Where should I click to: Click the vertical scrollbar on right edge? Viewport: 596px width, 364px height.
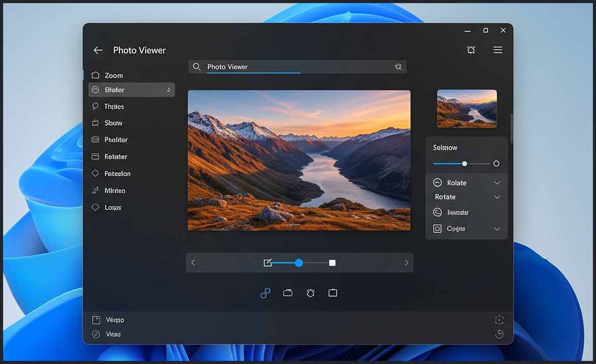tap(512, 128)
